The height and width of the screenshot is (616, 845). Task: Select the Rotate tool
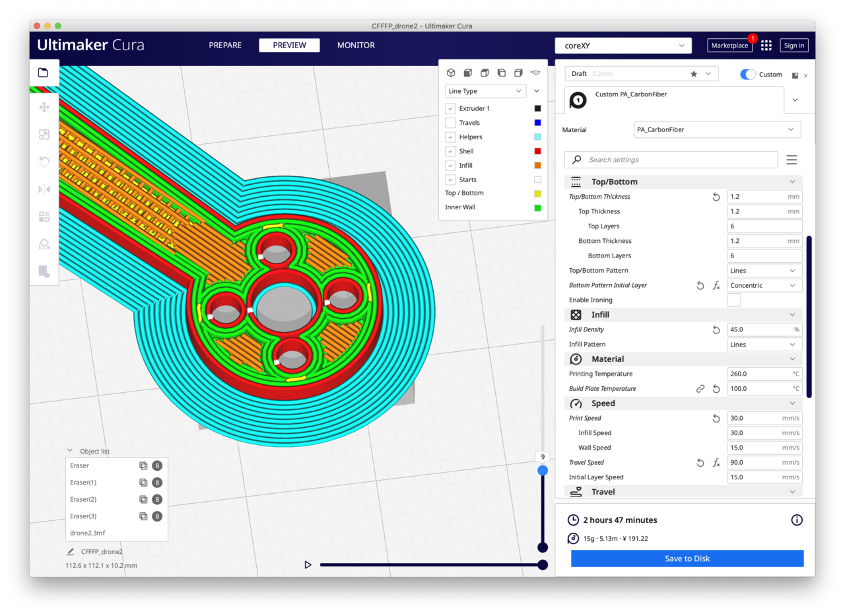[x=44, y=162]
